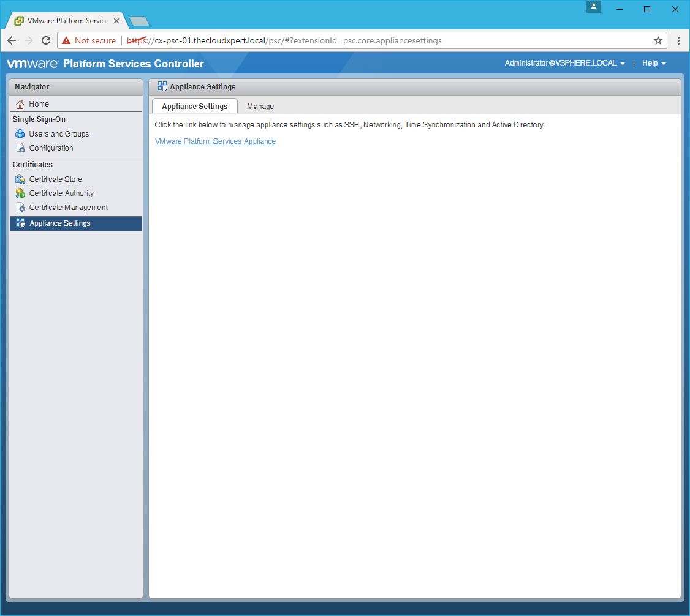Select the Appliance Settings tab
690x616 pixels.
194,107
